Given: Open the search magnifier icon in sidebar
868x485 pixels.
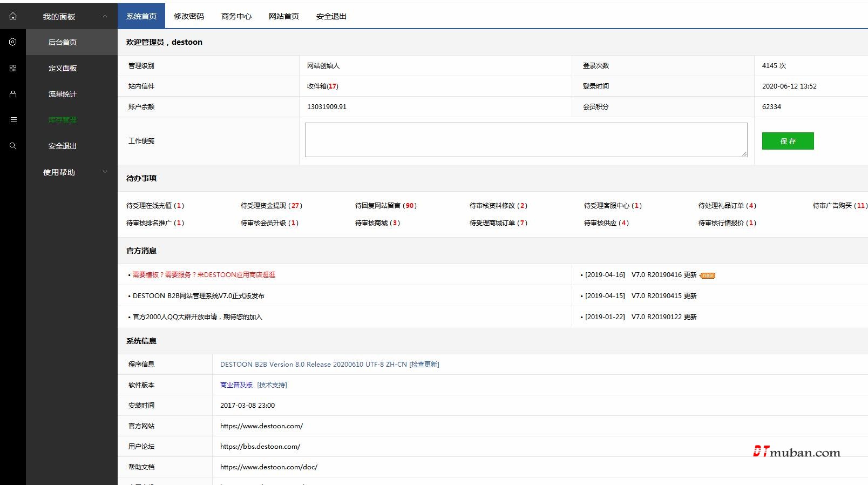Looking at the screenshot, I should pos(13,146).
